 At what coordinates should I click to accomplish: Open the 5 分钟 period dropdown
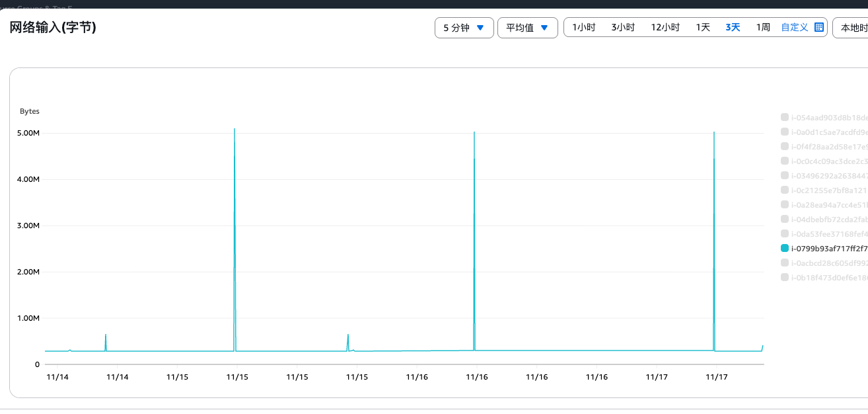(x=464, y=28)
